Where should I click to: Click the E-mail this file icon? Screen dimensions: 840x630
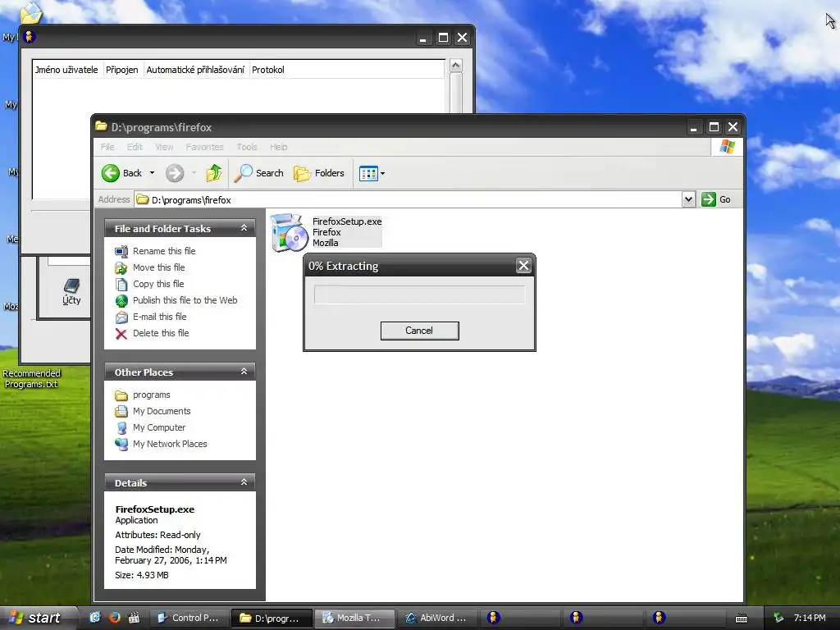click(x=121, y=317)
